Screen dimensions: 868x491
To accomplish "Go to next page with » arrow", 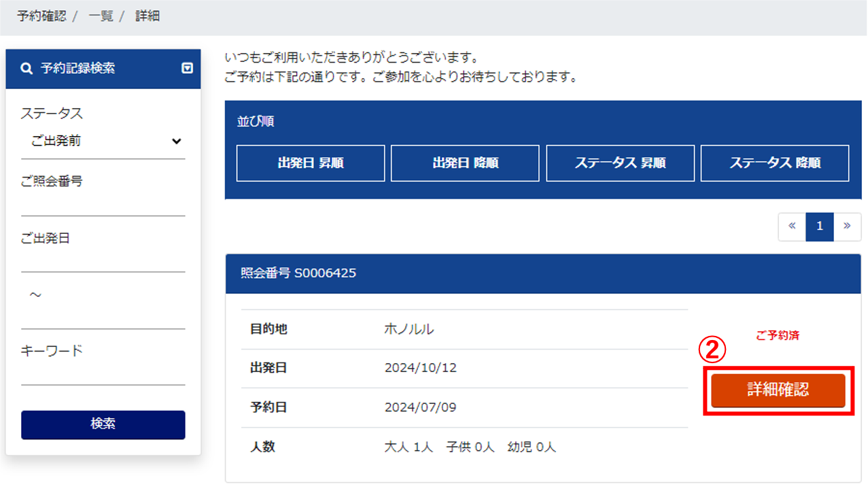I will [x=847, y=227].
